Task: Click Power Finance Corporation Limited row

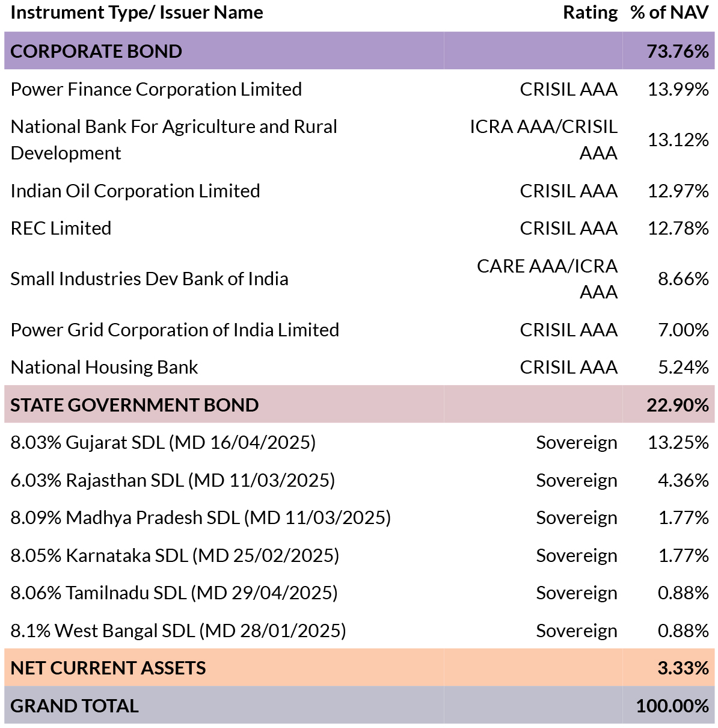Action: click(x=359, y=89)
